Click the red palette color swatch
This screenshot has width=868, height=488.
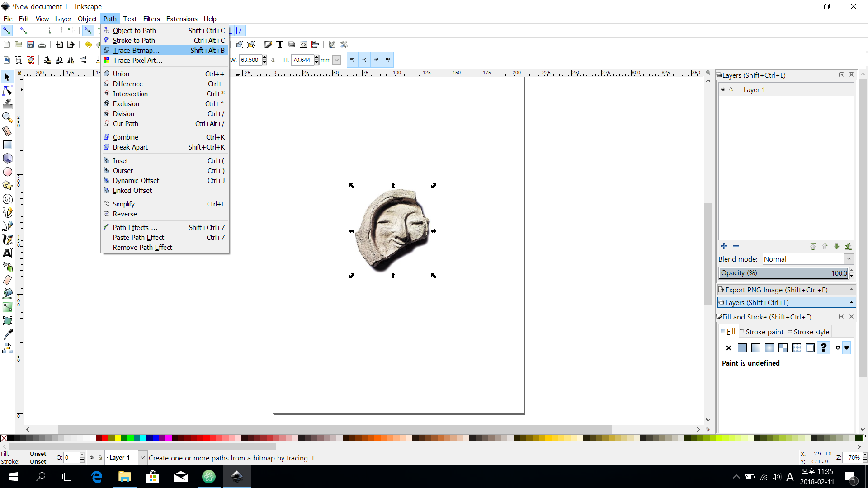[x=105, y=438]
